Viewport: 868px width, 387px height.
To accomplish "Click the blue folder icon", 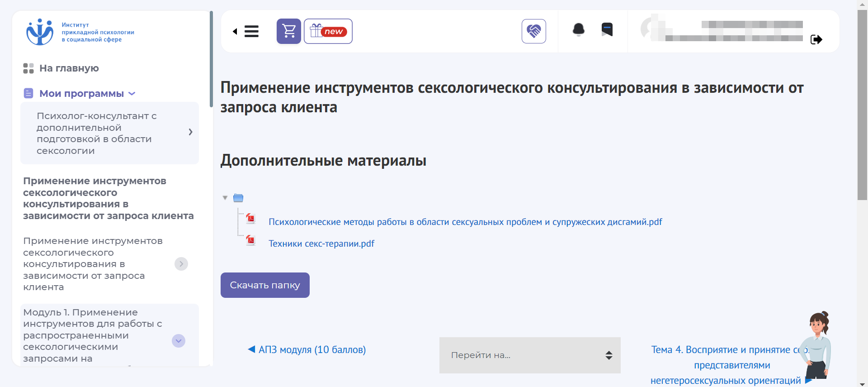I will coord(238,198).
